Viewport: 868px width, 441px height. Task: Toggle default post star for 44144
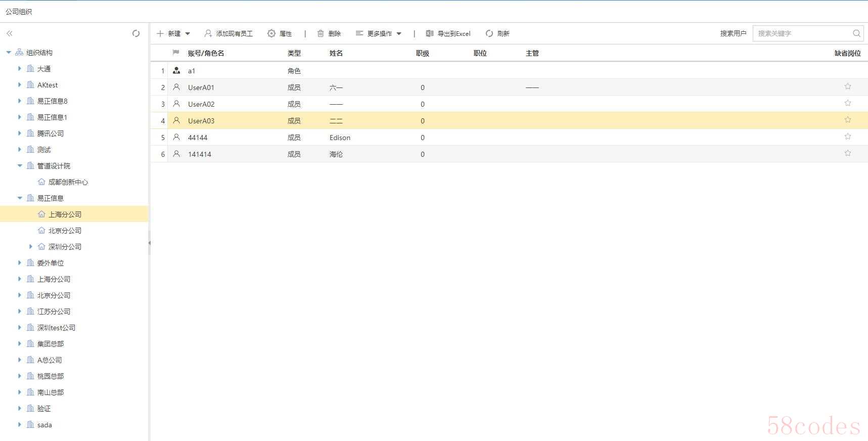(848, 137)
